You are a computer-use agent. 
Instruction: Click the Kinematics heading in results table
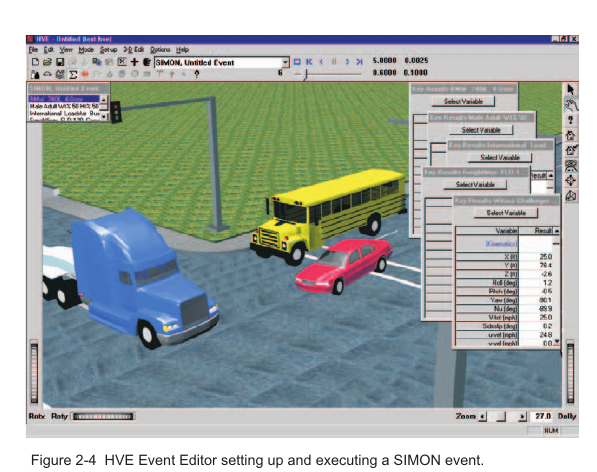501,244
